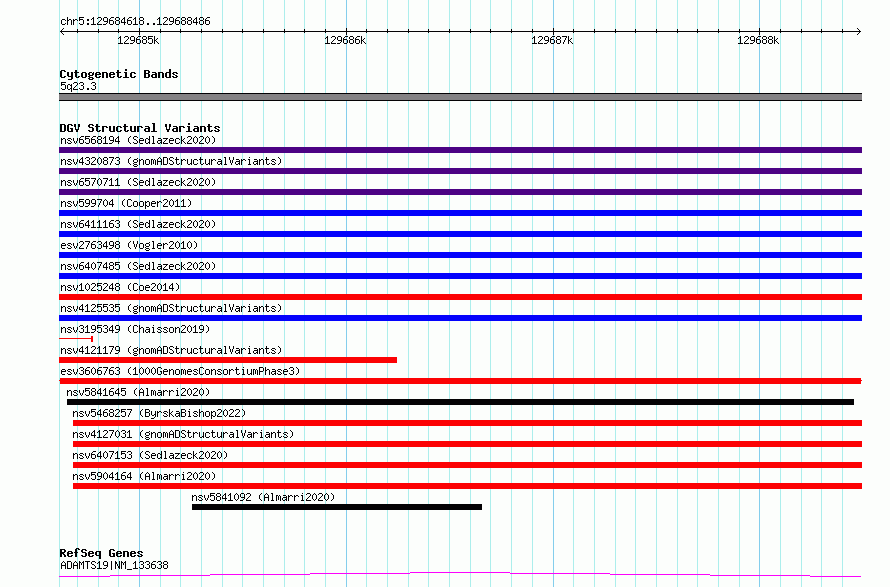Click the nsv3195349 (Chaisson2019) label
This screenshot has width=890, height=587.
tap(135, 329)
